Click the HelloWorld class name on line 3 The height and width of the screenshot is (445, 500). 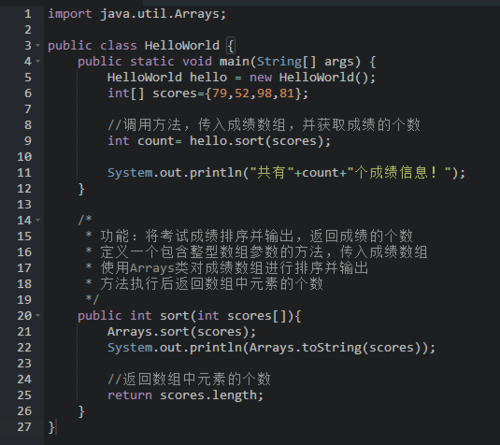tap(182, 46)
